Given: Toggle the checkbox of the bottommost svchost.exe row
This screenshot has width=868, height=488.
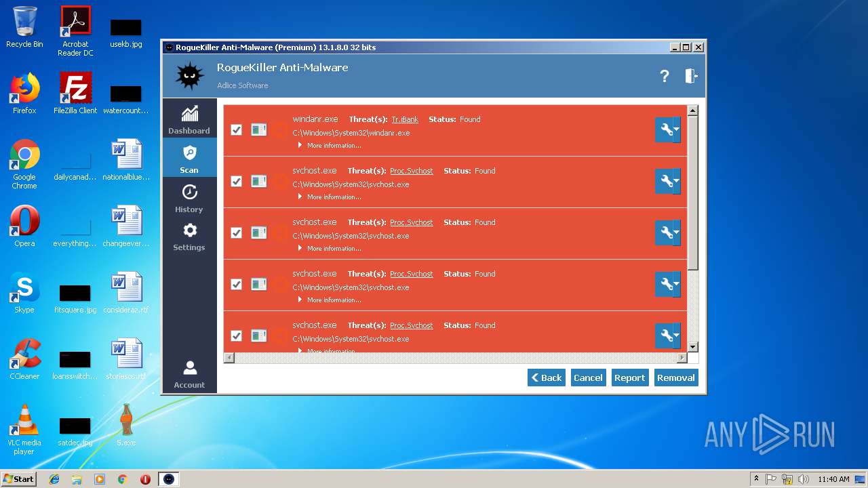Looking at the screenshot, I should (236, 335).
